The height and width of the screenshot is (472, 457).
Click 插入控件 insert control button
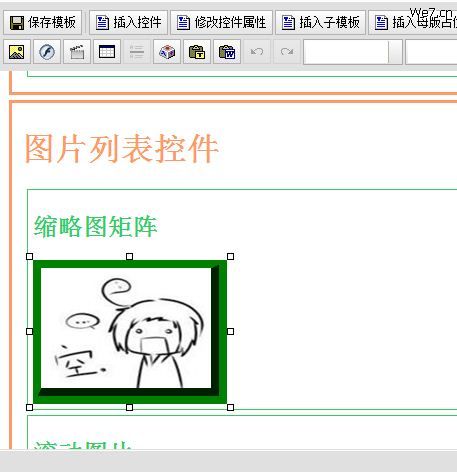pos(128,22)
